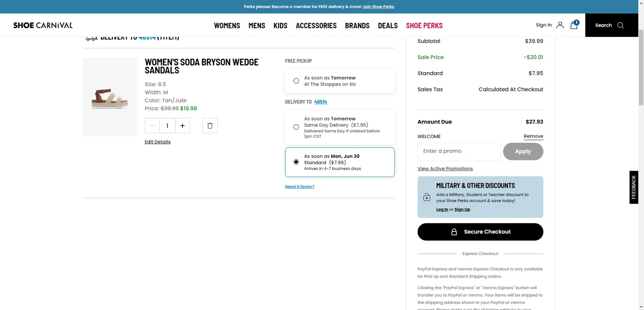Open the Mens menu
The height and width of the screenshot is (310, 644).
(x=257, y=25)
